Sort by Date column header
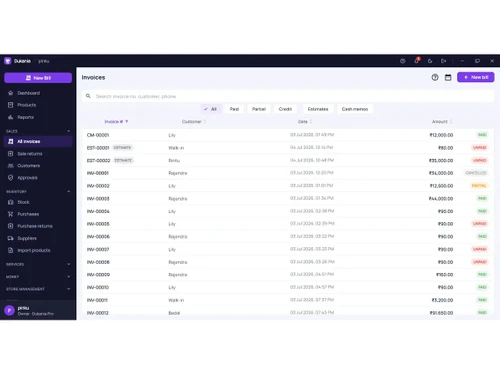 [x=305, y=122]
